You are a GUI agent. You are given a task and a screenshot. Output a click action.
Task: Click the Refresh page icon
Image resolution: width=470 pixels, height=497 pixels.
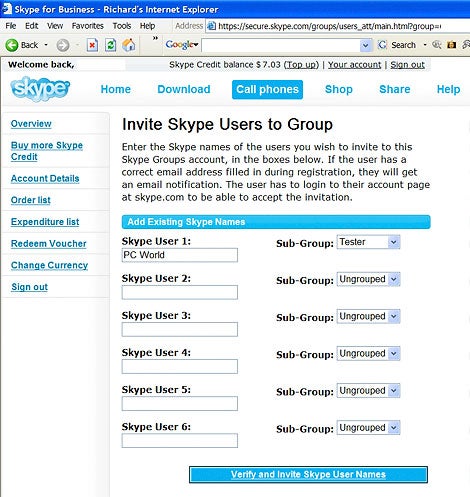pyautogui.click(x=110, y=45)
